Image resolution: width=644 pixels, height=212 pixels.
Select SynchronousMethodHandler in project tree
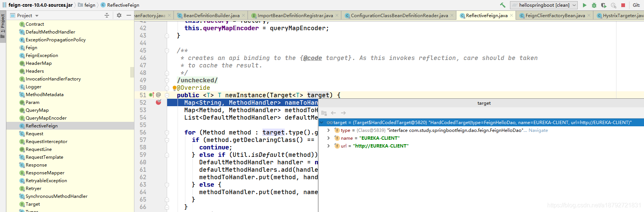coord(56,196)
